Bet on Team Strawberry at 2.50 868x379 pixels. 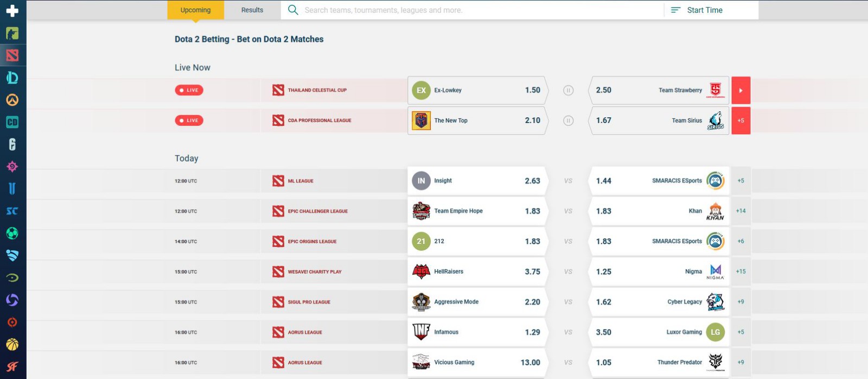[x=659, y=90]
